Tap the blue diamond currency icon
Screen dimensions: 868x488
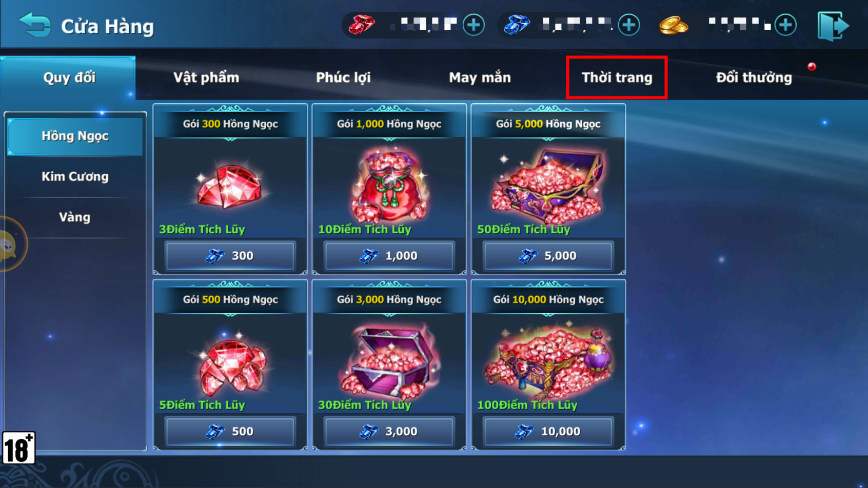click(517, 25)
